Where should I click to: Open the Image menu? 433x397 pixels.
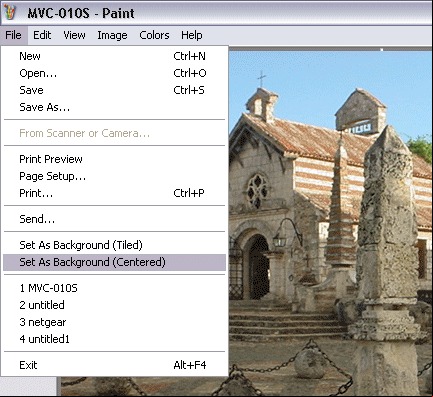(112, 35)
